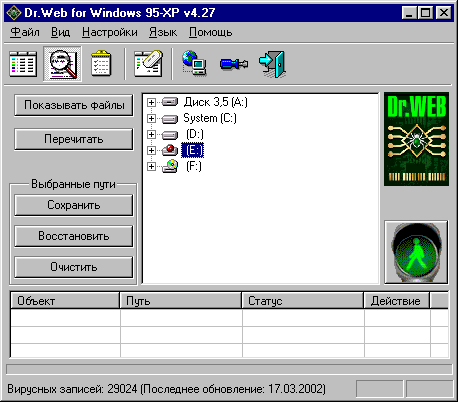Click the Восстановить button
Image resolution: width=458 pixels, height=402 pixels.
coord(74,236)
